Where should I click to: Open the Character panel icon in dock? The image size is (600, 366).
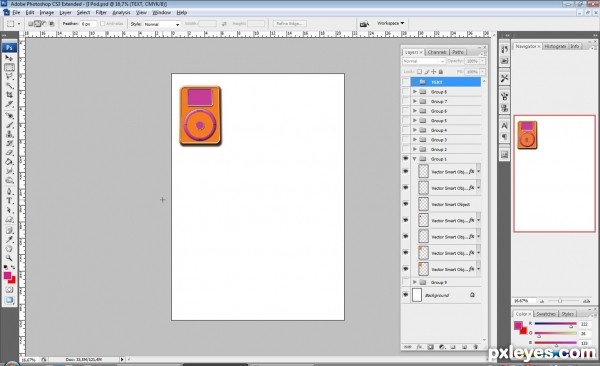click(504, 126)
